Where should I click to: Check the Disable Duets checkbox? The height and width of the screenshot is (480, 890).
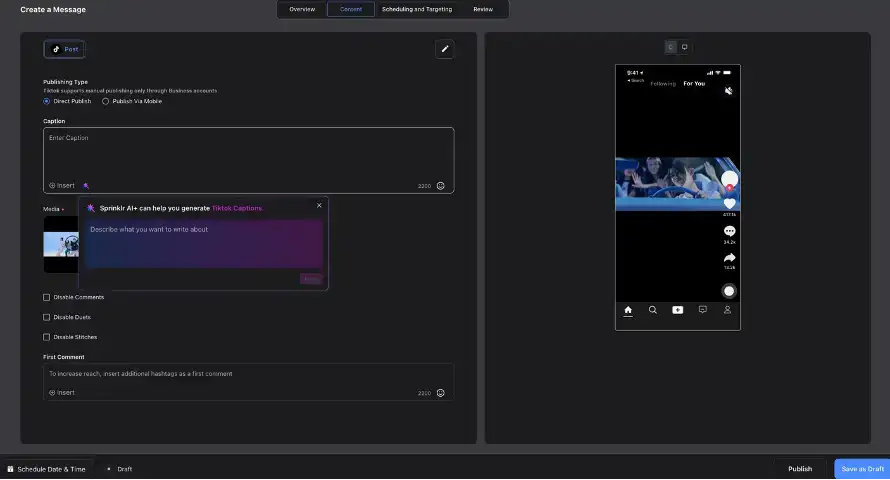pyautogui.click(x=47, y=317)
